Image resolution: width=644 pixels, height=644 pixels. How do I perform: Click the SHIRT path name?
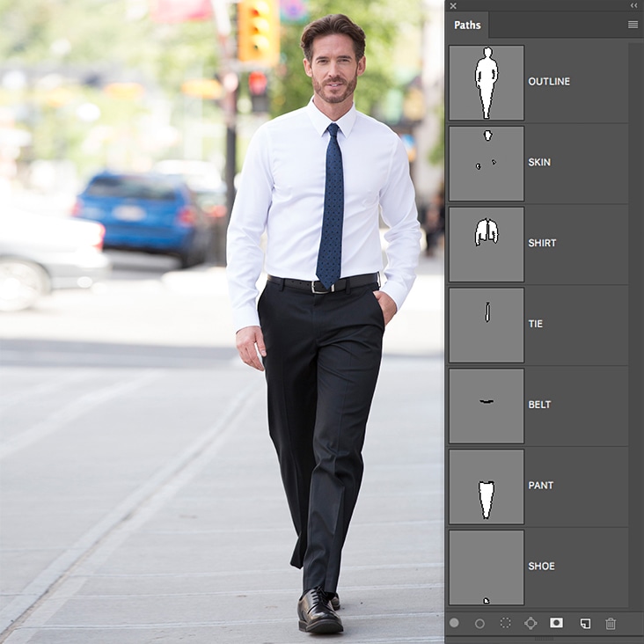tap(542, 243)
